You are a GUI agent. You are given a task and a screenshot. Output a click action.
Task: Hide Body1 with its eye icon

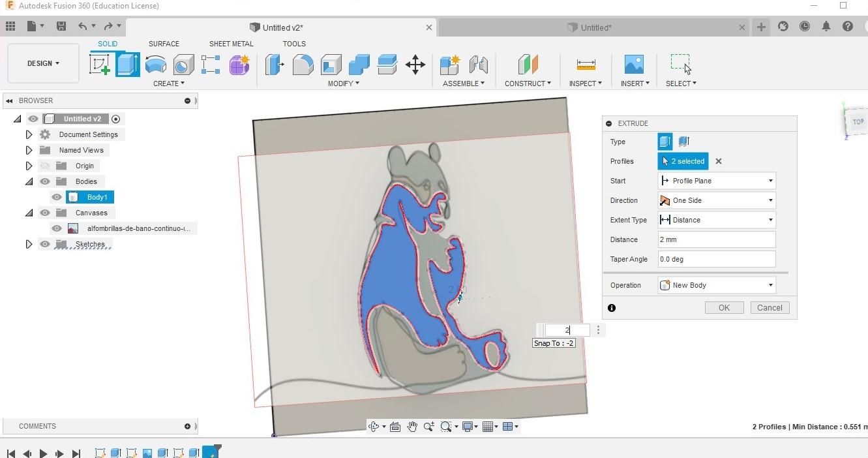pyautogui.click(x=57, y=197)
